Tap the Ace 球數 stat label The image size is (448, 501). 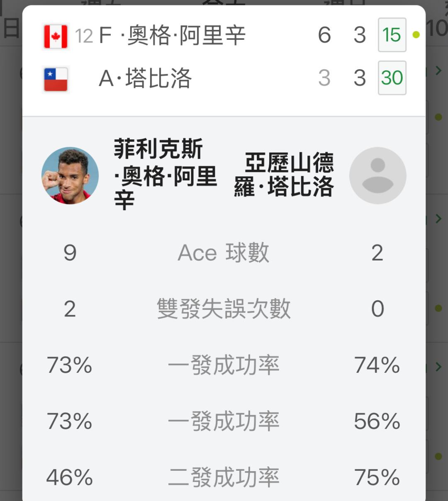coord(224,253)
